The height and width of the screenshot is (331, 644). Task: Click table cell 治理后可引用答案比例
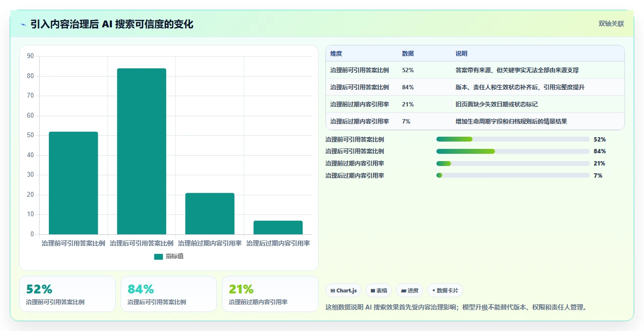pos(360,87)
